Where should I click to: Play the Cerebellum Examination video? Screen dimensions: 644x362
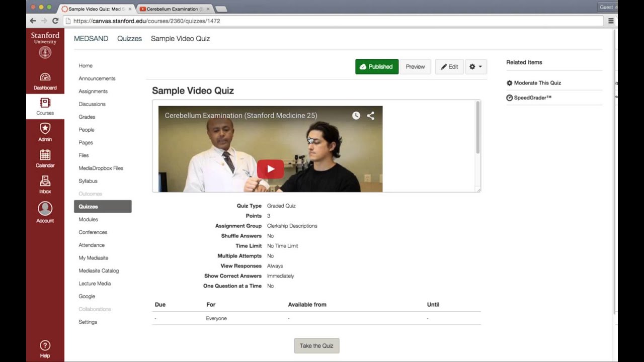(x=271, y=169)
